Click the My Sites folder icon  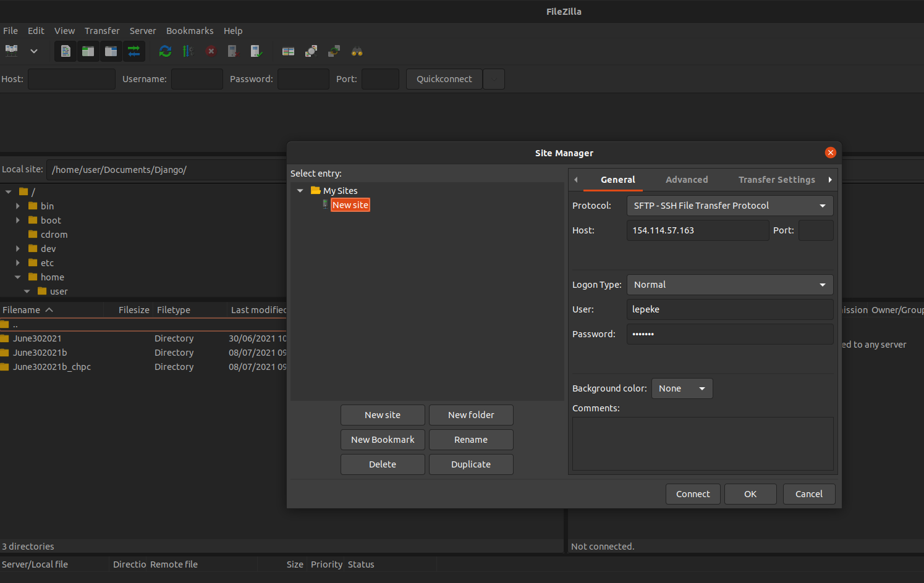315,190
